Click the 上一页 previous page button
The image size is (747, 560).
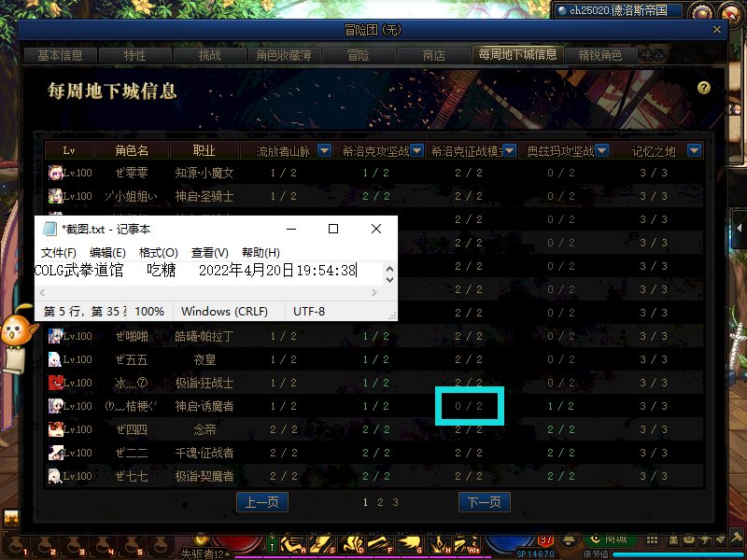pyautogui.click(x=262, y=502)
